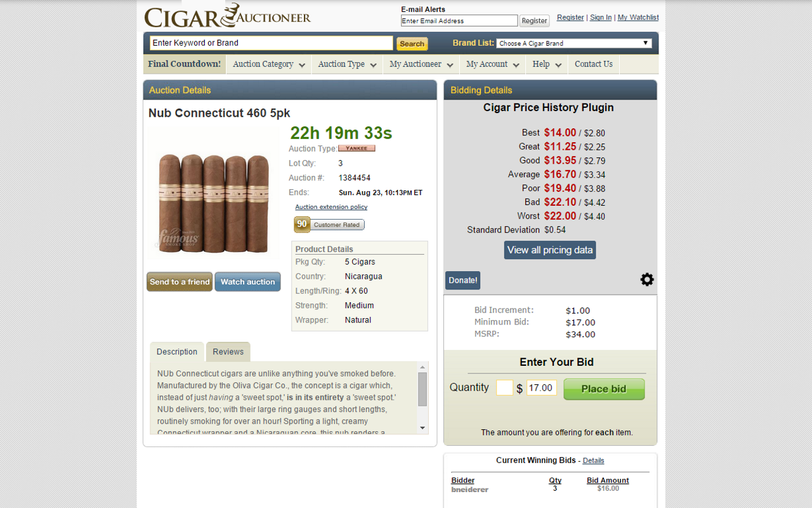Open the Nub Connecticut cigar product image
Viewport: 812px width, 508px height.
pos(213,203)
